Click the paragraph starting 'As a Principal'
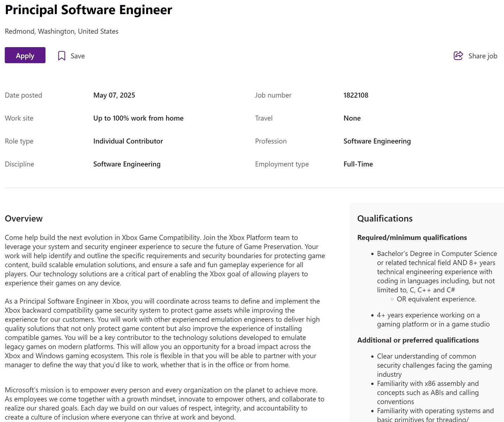 (x=162, y=333)
